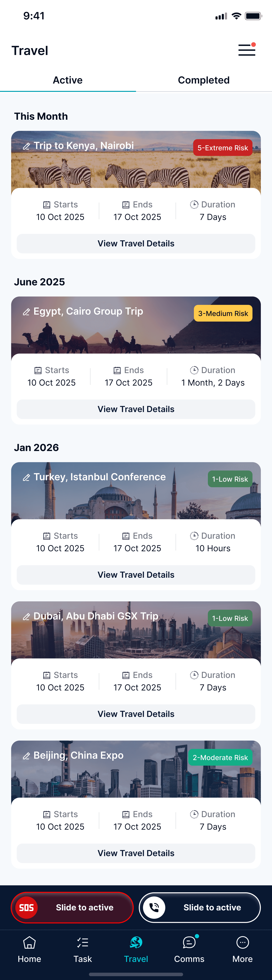Tap the edit pencil beside Trip to Kenya, Nairobi
272x980 pixels.
26,146
